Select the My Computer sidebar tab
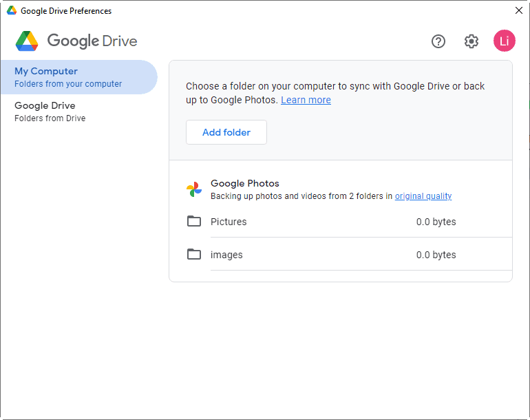The width and height of the screenshot is (530, 420). pos(79,77)
